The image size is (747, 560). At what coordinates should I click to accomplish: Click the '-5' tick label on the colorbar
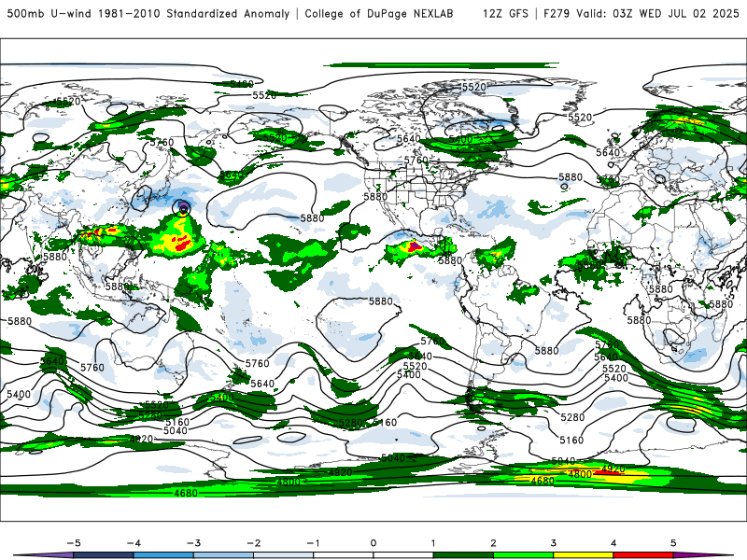74,543
